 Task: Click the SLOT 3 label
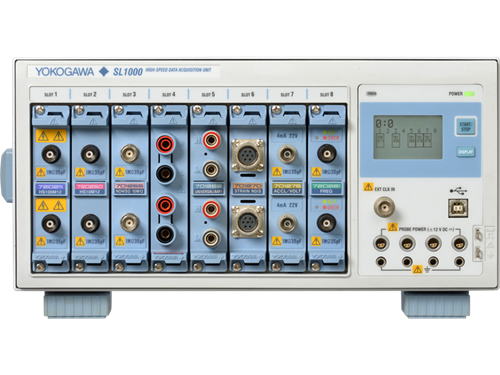(x=129, y=95)
